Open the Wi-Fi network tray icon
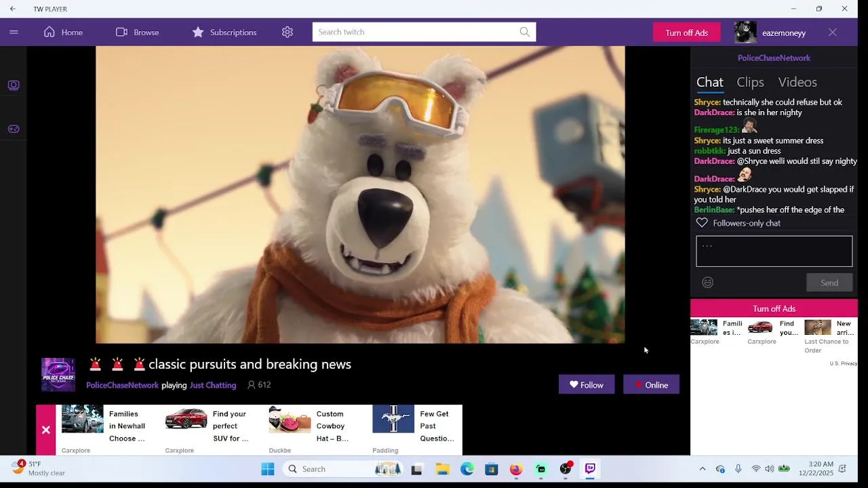This screenshot has height=488, width=868. click(755, 469)
